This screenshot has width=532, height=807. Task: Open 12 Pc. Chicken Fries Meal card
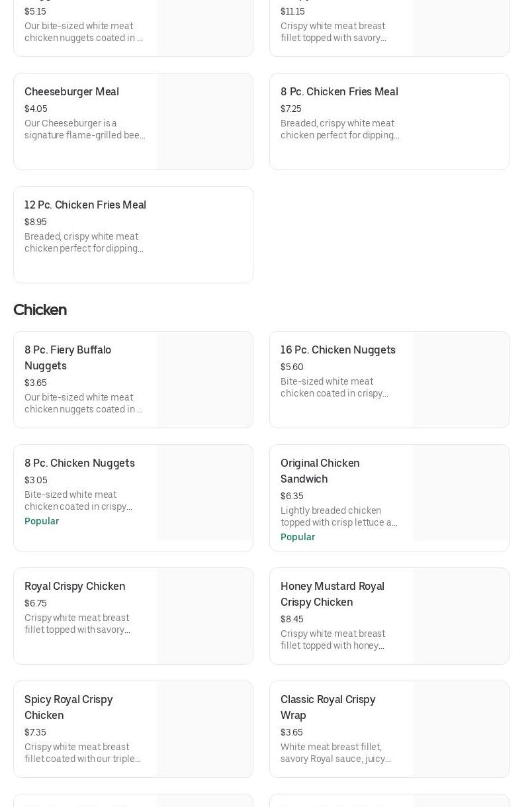point(85,205)
